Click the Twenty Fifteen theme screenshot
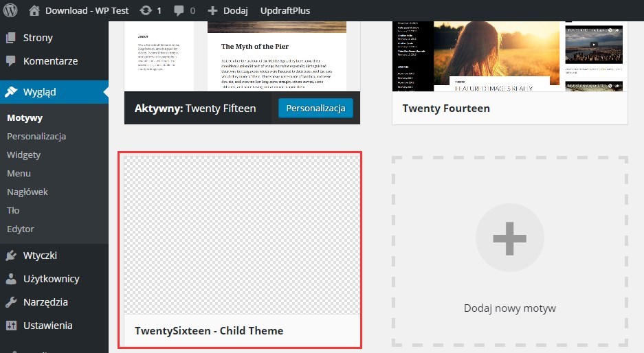The width and height of the screenshot is (644, 353). (242, 56)
